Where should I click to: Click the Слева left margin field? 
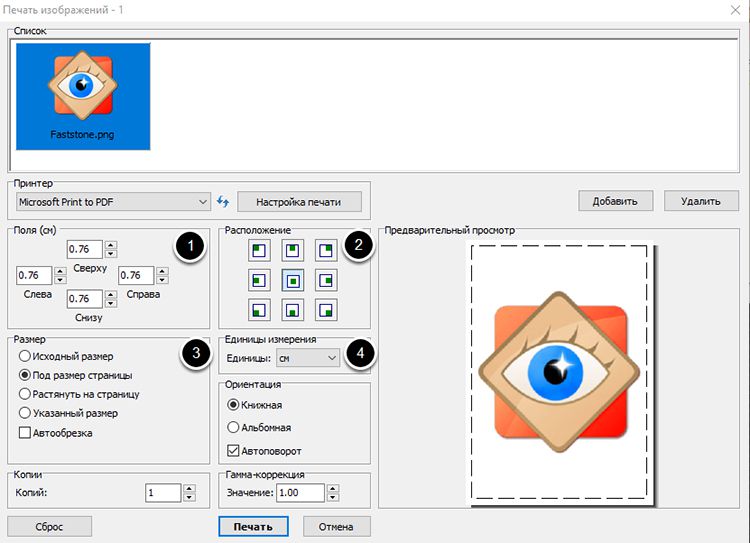pyautogui.click(x=34, y=275)
